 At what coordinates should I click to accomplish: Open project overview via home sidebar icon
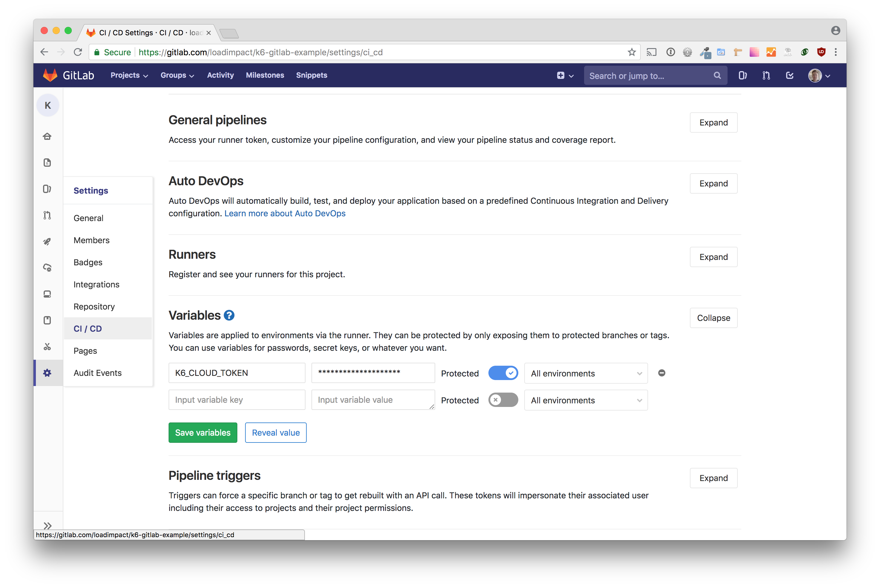(x=48, y=136)
